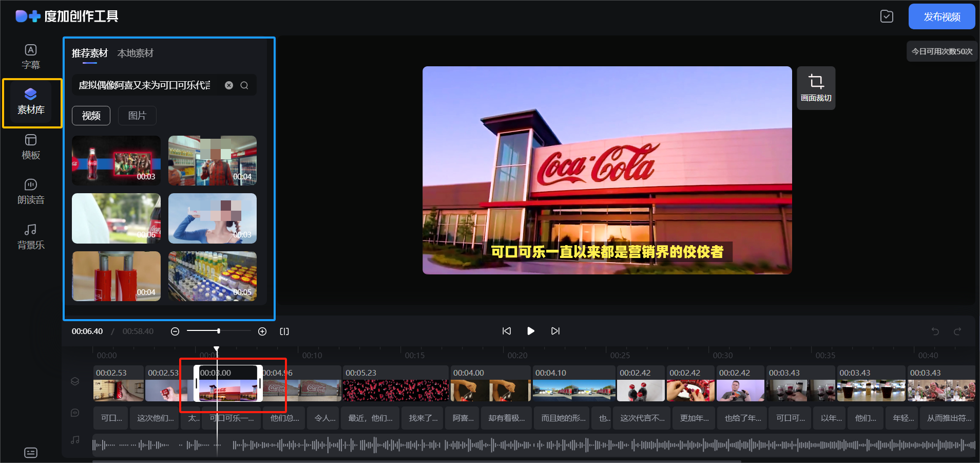Undo the last edit

click(935, 331)
